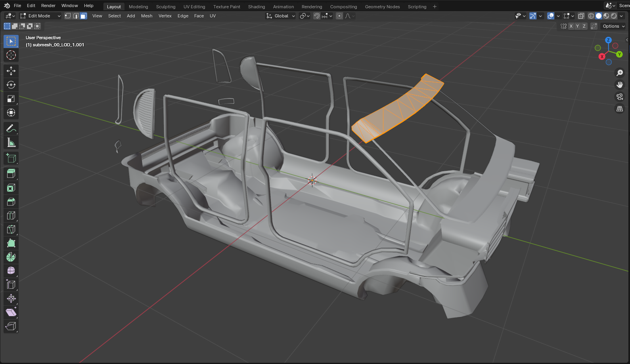Click the 3D Cursor tool
Viewport: 630px width, 364px height.
point(11,55)
